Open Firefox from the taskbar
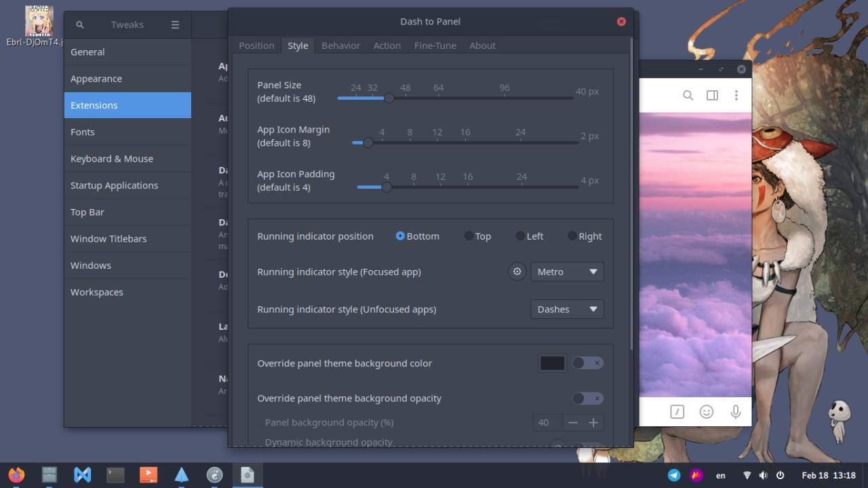The image size is (868, 488). [x=16, y=475]
